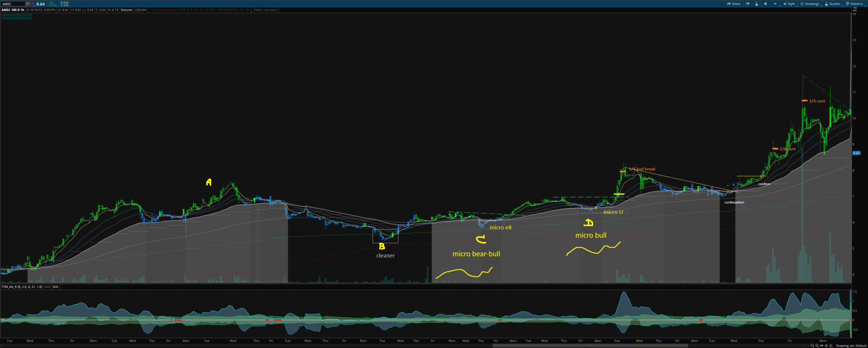Click the zoom out magnifier icon
The width and height of the screenshot is (868, 348).
click(x=812, y=346)
